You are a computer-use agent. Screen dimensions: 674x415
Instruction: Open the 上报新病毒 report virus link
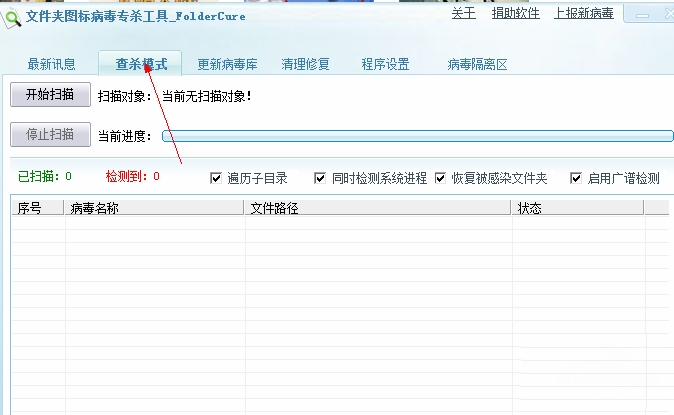click(x=584, y=14)
